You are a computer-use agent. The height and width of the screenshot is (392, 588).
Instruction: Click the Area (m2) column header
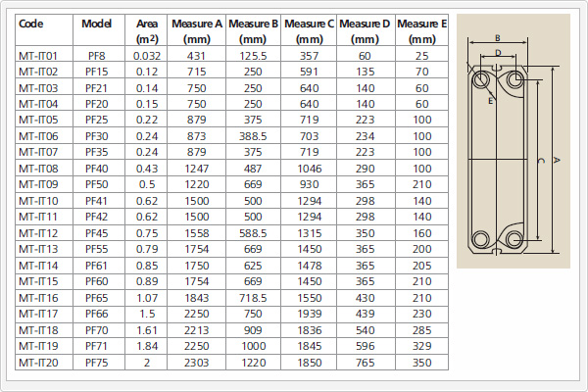click(x=146, y=30)
